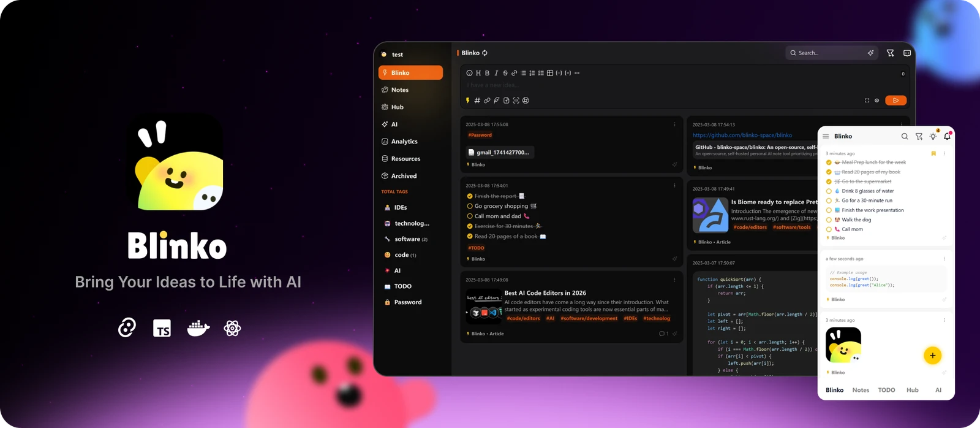The image size is (980, 428).
Task: Insert a checklist in the editor
Action: coord(541,73)
